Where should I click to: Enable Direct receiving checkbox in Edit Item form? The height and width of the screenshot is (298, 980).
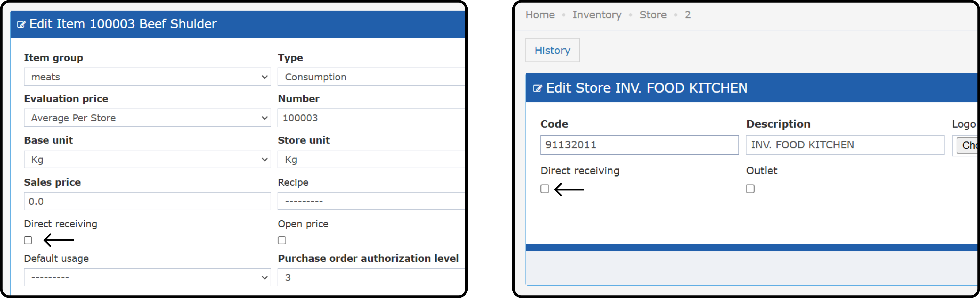tap(28, 240)
